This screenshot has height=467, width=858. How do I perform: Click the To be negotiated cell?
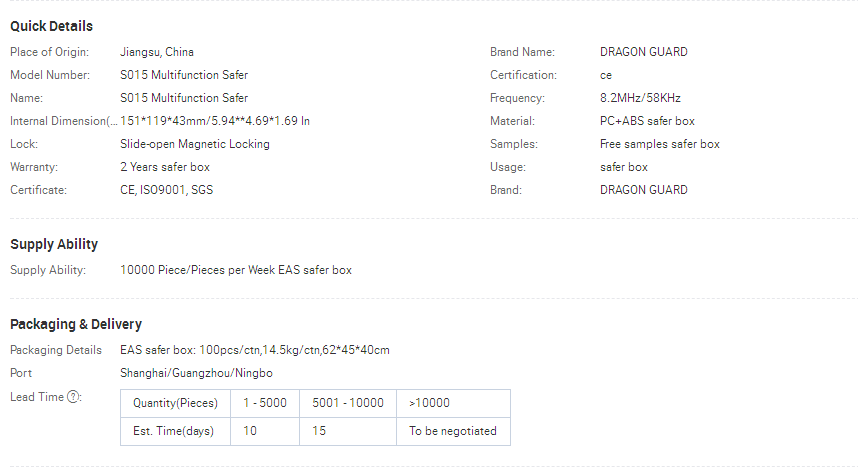click(453, 431)
